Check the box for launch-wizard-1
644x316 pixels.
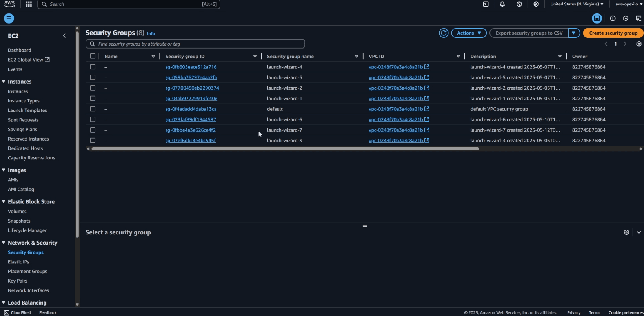click(93, 99)
